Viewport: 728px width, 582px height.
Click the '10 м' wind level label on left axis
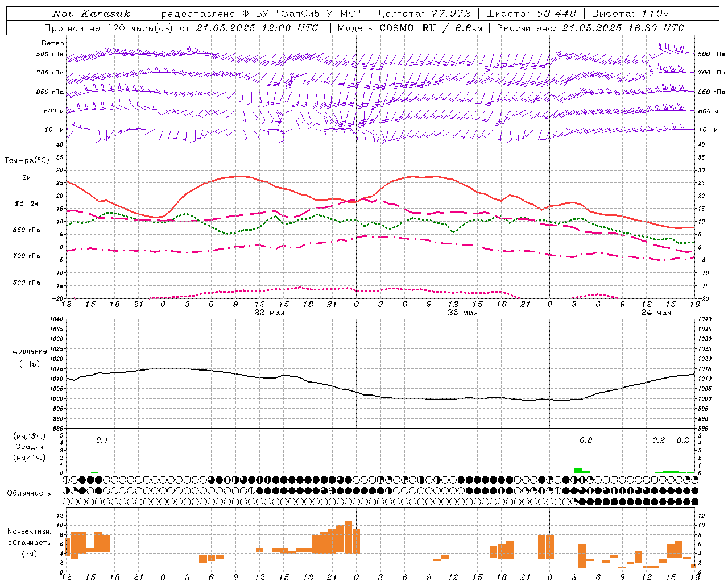pyautogui.click(x=54, y=130)
